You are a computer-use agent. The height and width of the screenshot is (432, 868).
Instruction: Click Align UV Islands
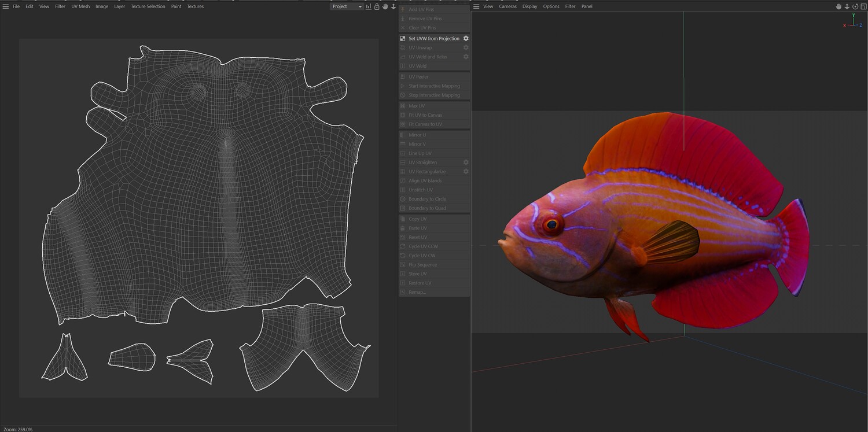coord(425,181)
